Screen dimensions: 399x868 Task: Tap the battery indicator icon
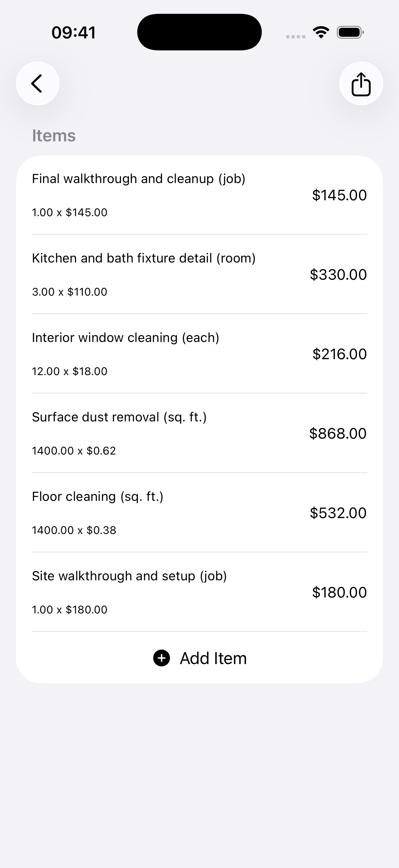(350, 32)
